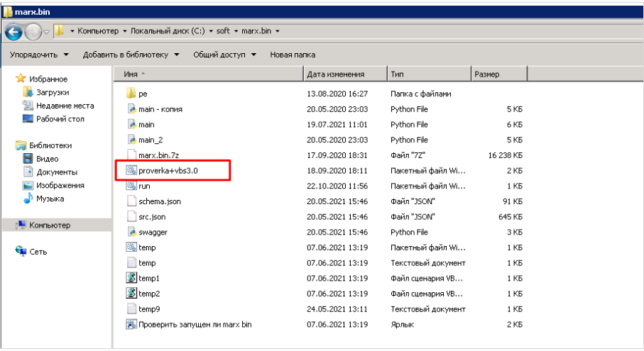Sort by the Дата изменения column
The height and width of the screenshot is (351, 644).
345,74
